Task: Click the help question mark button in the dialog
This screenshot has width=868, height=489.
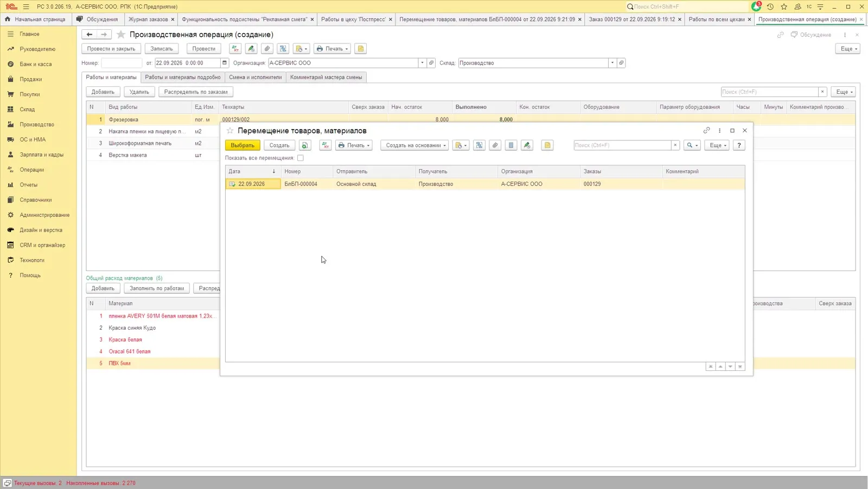Action: pyautogui.click(x=739, y=145)
